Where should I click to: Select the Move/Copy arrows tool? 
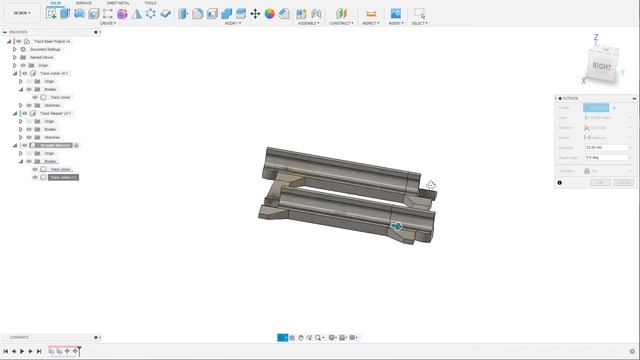pos(255,13)
